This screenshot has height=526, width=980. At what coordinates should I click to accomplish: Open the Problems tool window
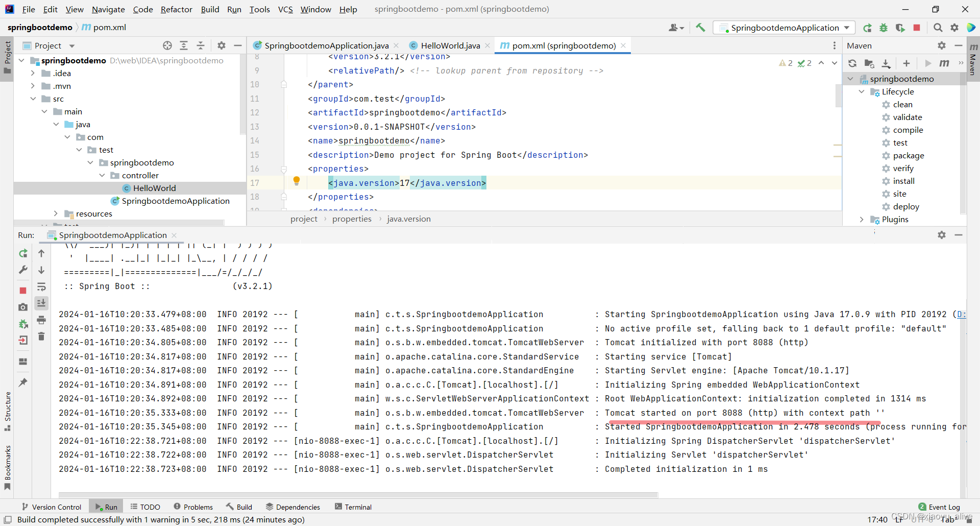pyautogui.click(x=193, y=507)
